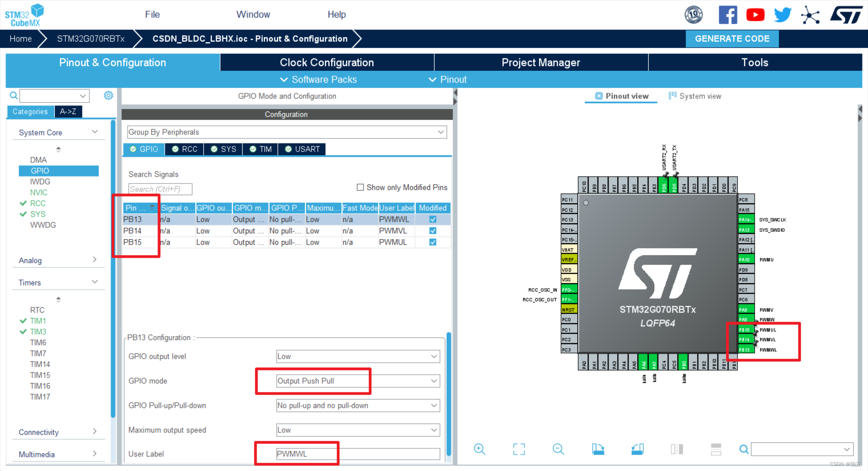The width and height of the screenshot is (868, 471).
Task: Fit the chip to the pinout view
Action: (519, 449)
